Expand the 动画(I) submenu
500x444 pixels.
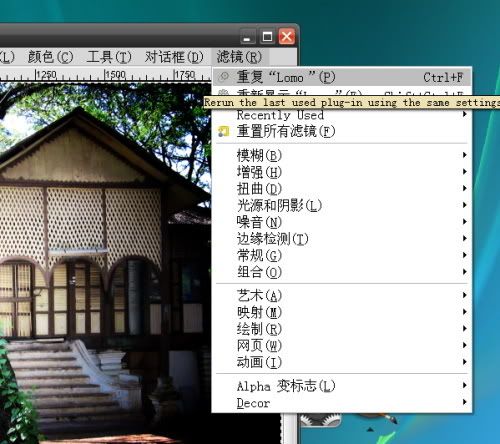click(342, 362)
